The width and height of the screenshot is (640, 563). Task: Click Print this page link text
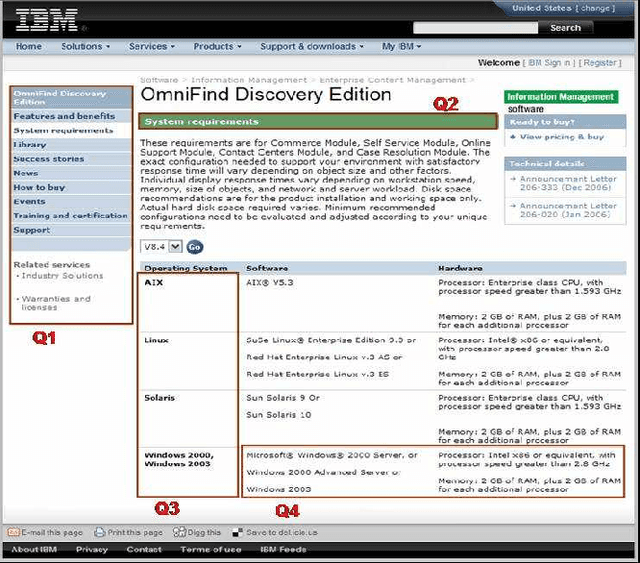[x=135, y=532]
